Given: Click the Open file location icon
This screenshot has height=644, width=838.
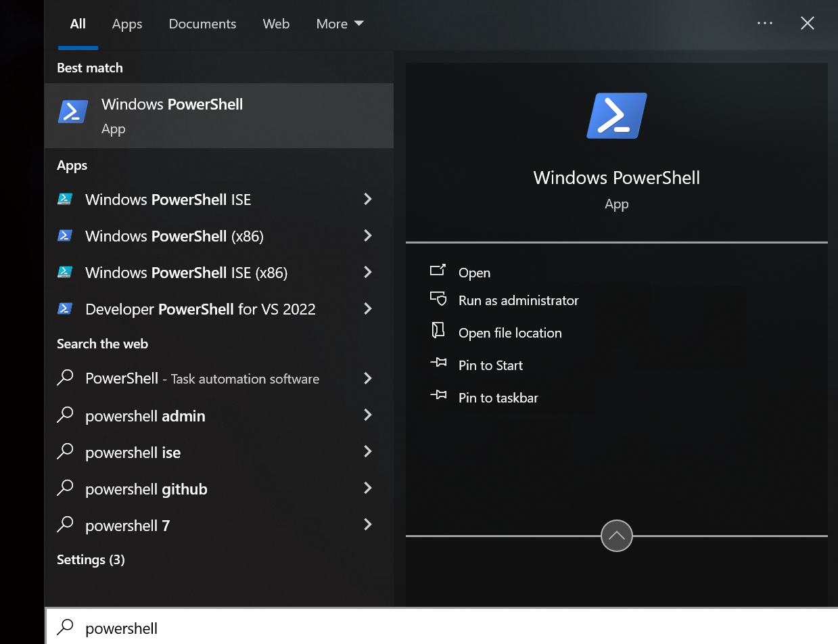Looking at the screenshot, I should pyautogui.click(x=438, y=330).
